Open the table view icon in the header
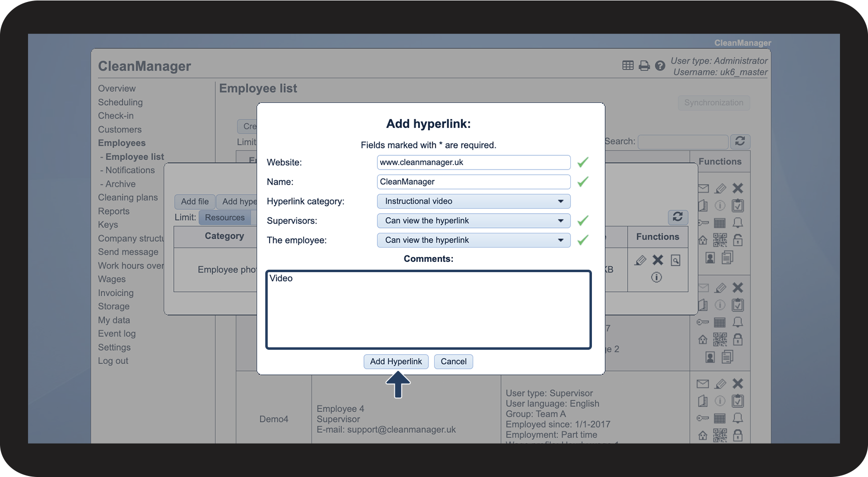 tap(628, 65)
